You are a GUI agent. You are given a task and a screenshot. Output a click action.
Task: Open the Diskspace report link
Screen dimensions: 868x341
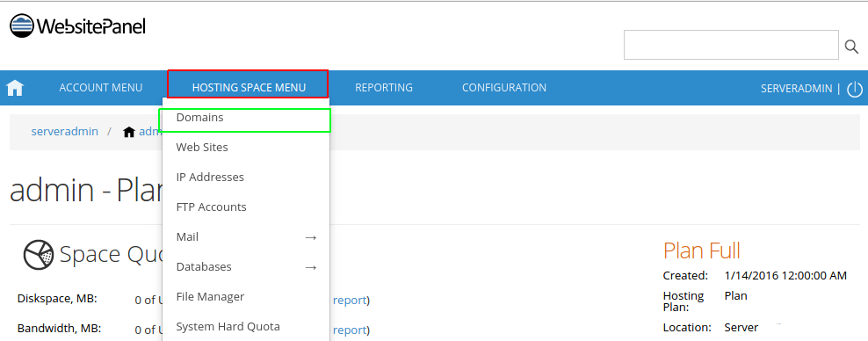point(350,300)
